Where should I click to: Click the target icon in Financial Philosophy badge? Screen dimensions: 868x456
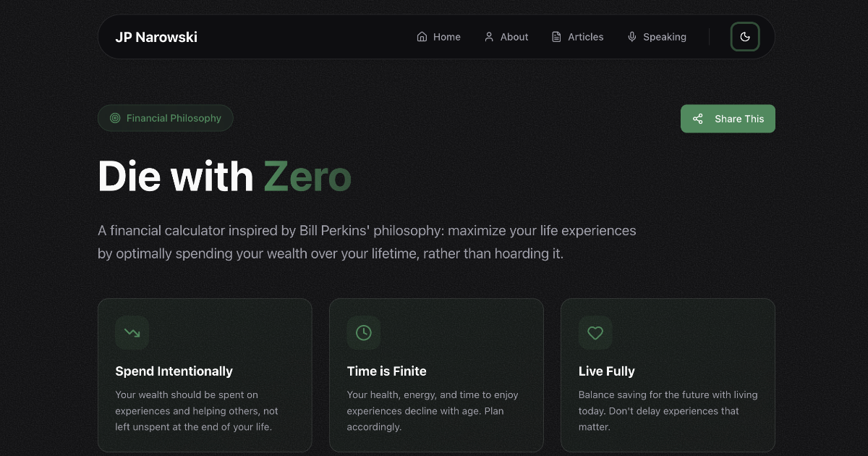[x=114, y=118]
